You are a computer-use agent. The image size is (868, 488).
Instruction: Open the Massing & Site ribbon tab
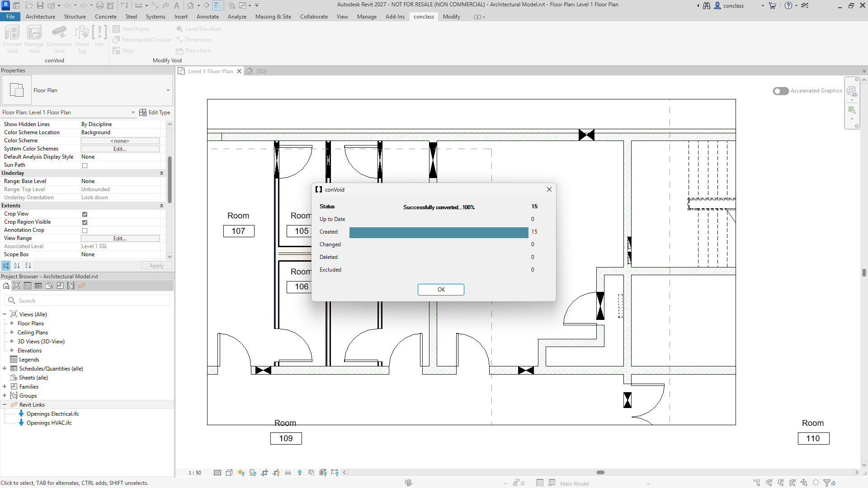(273, 17)
